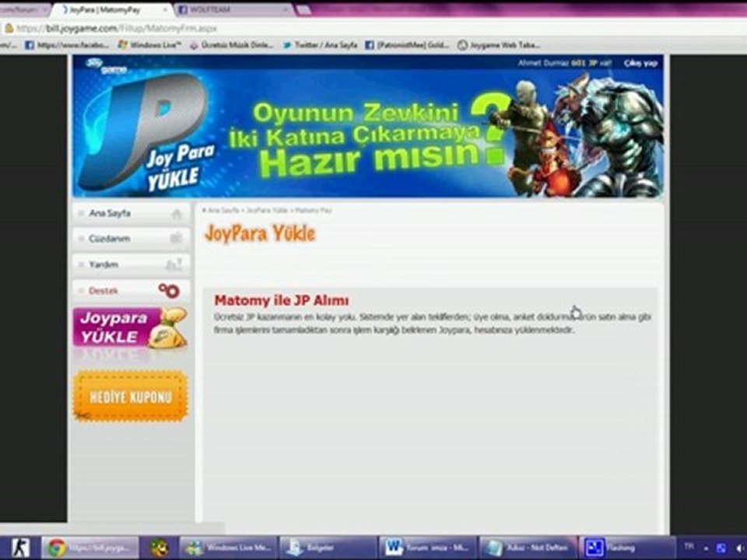Close the WOLFTEAM browser tab
The image size is (747, 560).
(286, 9)
